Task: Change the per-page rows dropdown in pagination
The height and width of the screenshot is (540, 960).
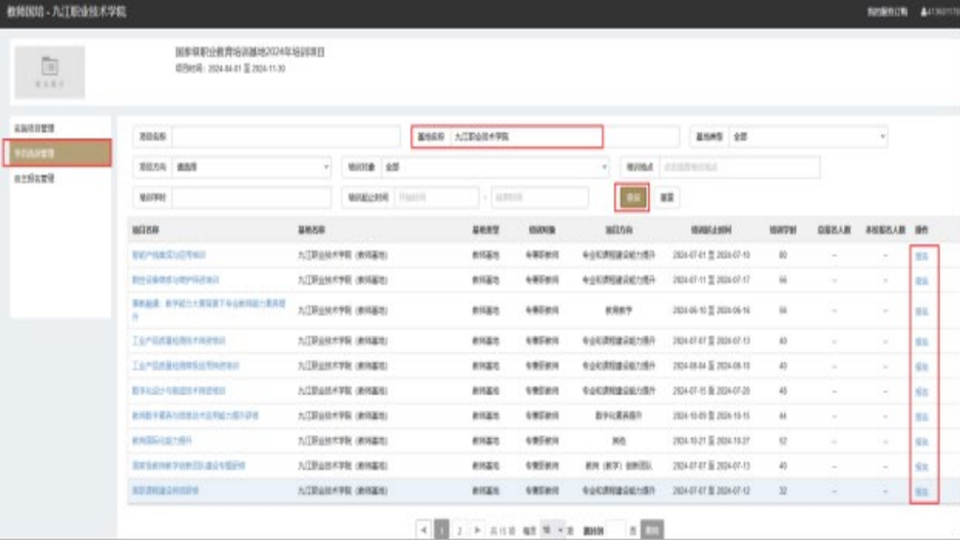Action: coord(553,529)
